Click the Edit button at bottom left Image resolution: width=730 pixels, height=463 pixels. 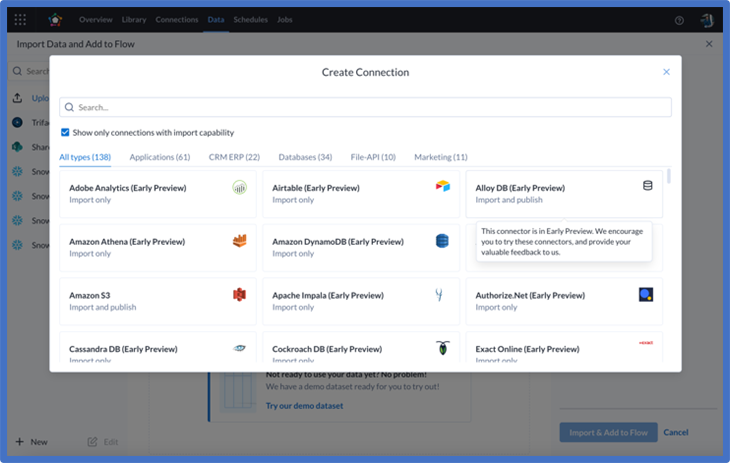point(103,442)
